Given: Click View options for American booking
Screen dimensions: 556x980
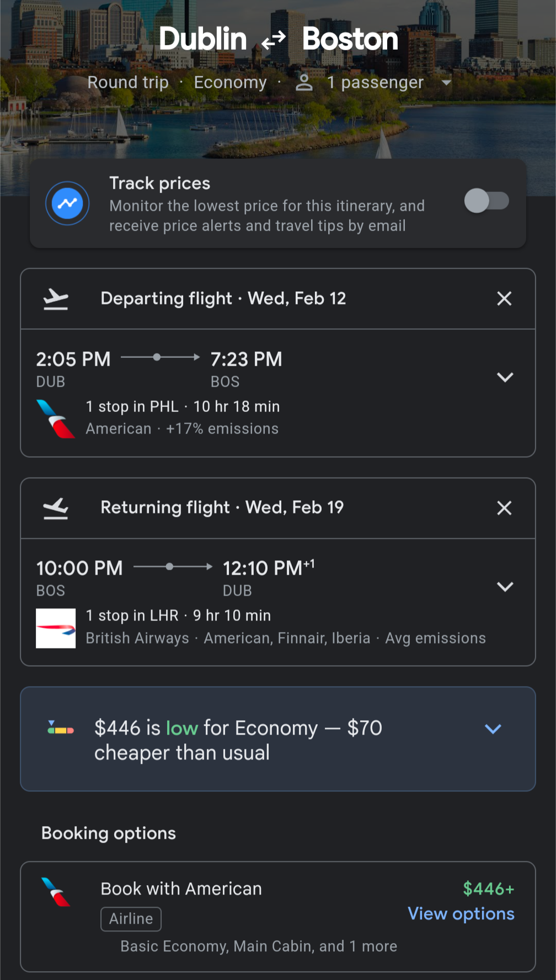Looking at the screenshot, I should (461, 914).
